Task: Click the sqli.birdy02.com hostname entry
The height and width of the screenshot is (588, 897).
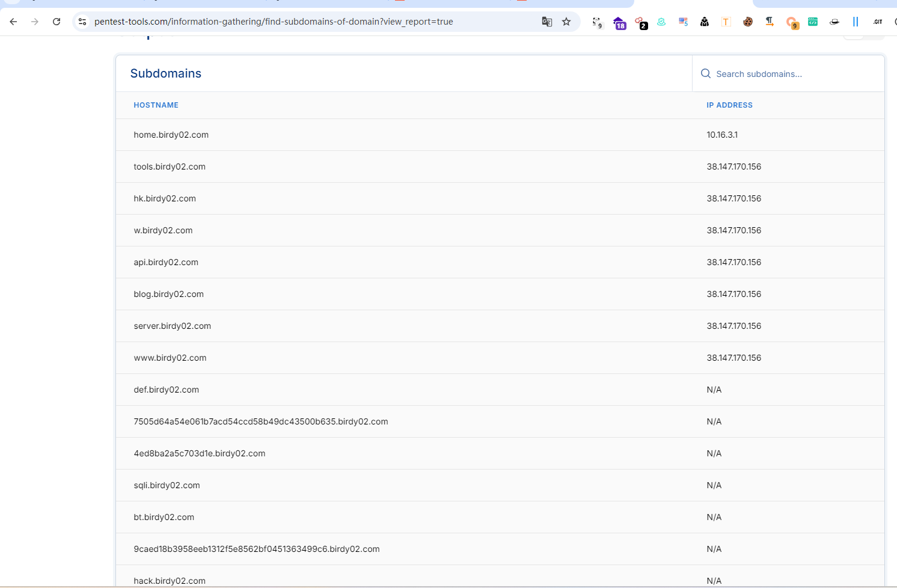Action: (x=167, y=485)
